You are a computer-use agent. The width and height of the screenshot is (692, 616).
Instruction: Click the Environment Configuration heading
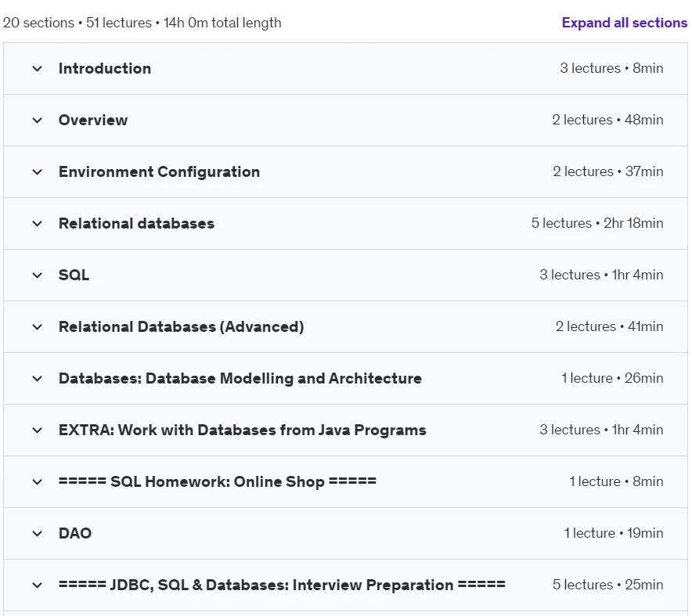160,171
